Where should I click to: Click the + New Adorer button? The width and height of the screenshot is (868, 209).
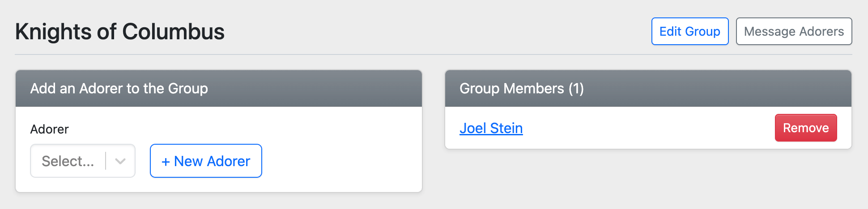coord(206,161)
